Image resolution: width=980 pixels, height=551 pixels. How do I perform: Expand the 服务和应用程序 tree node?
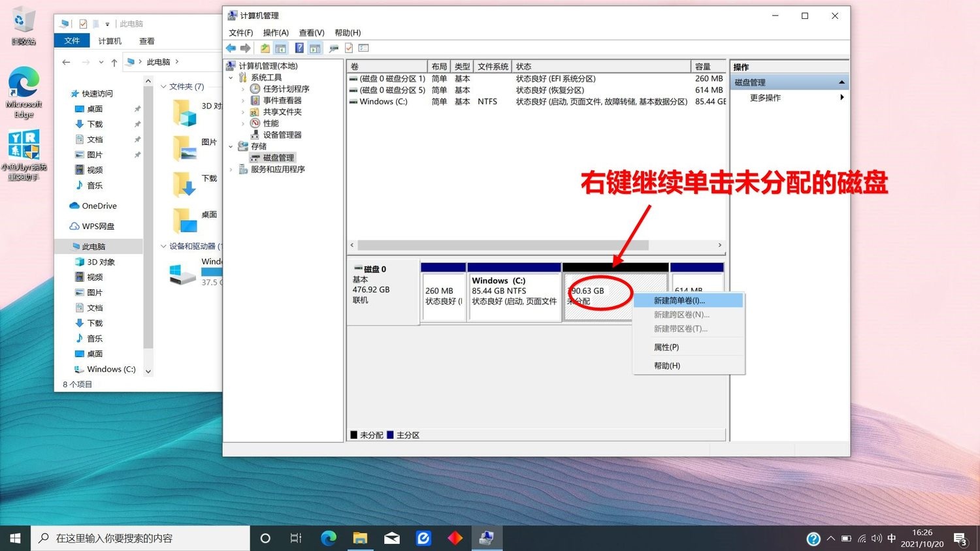pyautogui.click(x=231, y=169)
